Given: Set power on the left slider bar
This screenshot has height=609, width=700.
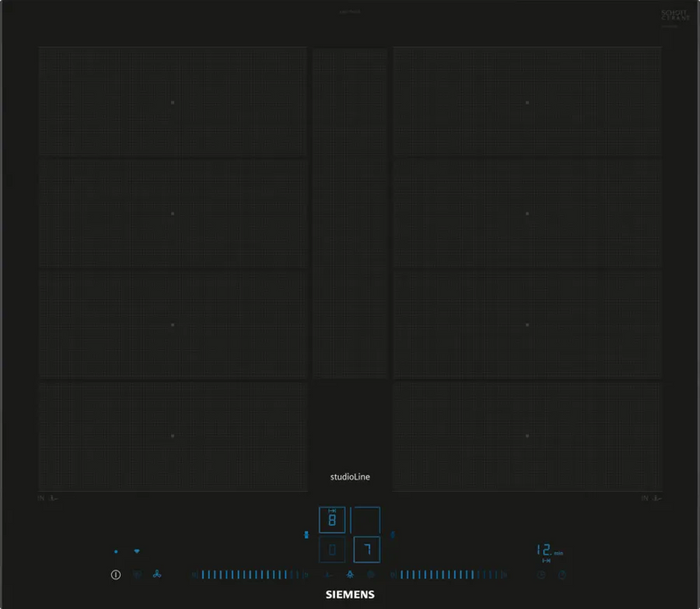Looking at the screenshot, I should click(247, 575).
